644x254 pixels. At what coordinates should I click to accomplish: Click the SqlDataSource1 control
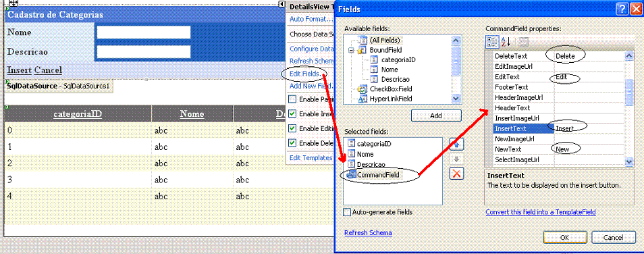[59, 86]
